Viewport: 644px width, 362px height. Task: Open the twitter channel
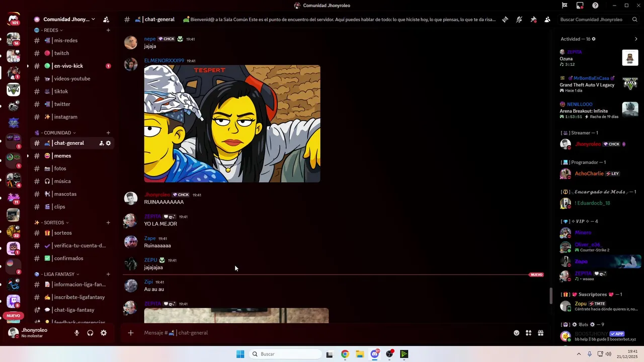click(72, 104)
